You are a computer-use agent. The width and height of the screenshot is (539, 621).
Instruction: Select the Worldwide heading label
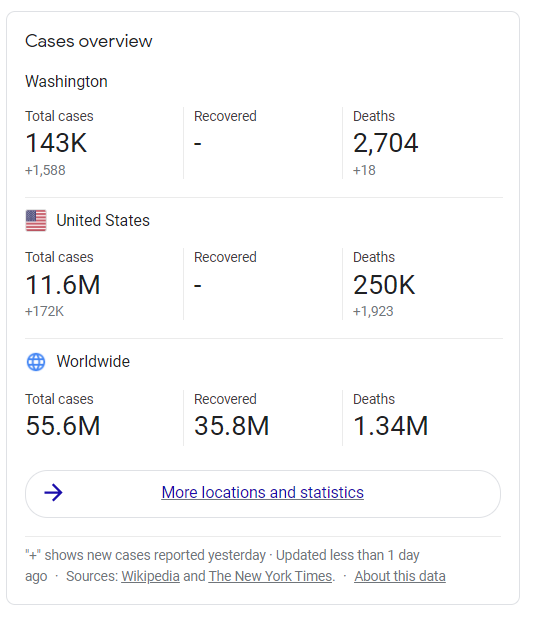pos(93,362)
